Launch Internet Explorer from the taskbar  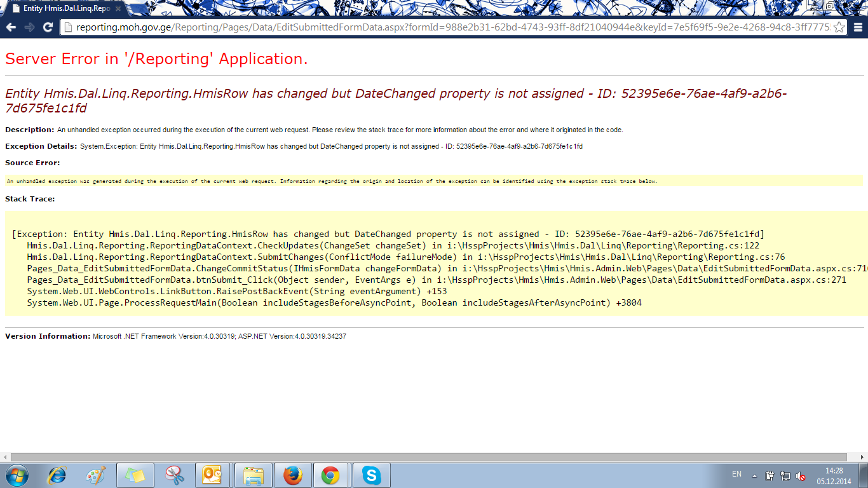[x=58, y=475]
